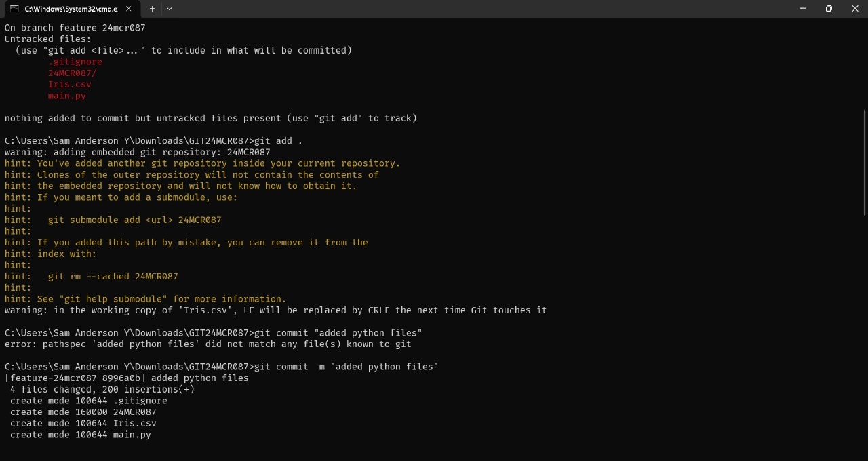Click the red main.py untracked entry
Screen dimensions: 868x461
[x=66, y=96]
